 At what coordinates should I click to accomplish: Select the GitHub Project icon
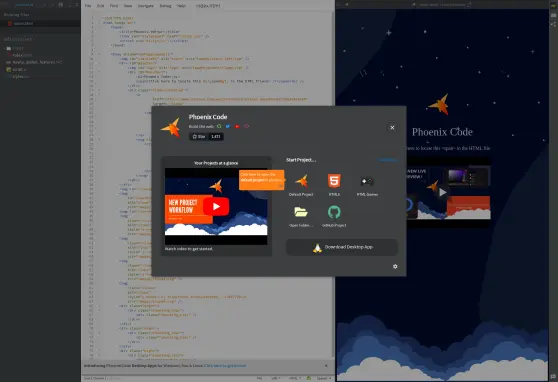point(334,212)
